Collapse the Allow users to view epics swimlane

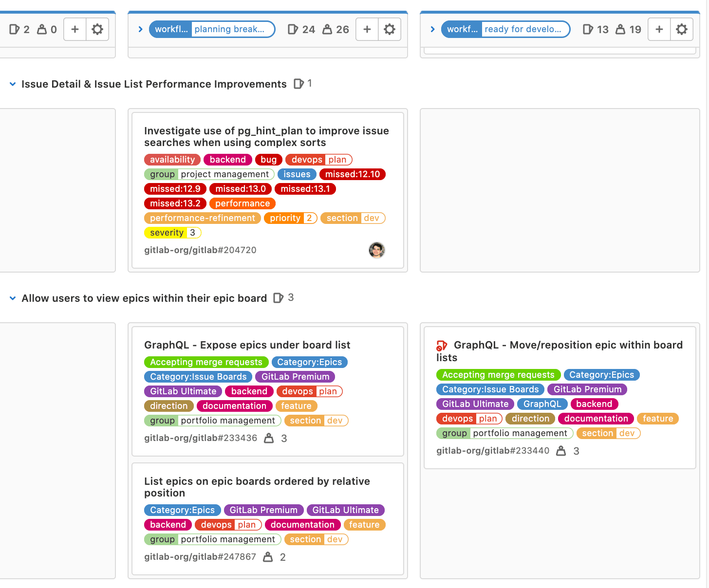click(12, 298)
